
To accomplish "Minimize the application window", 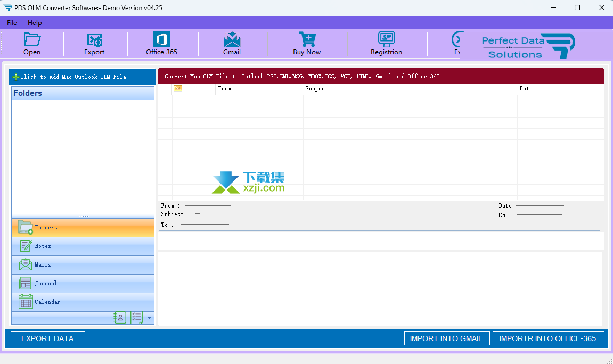I will tap(553, 8).
